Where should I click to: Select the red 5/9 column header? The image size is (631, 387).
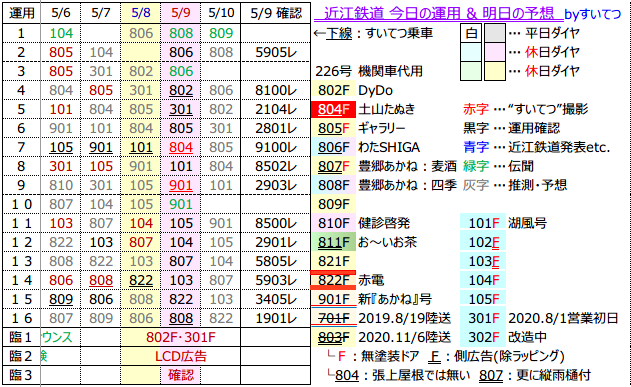tap(181, 13)
